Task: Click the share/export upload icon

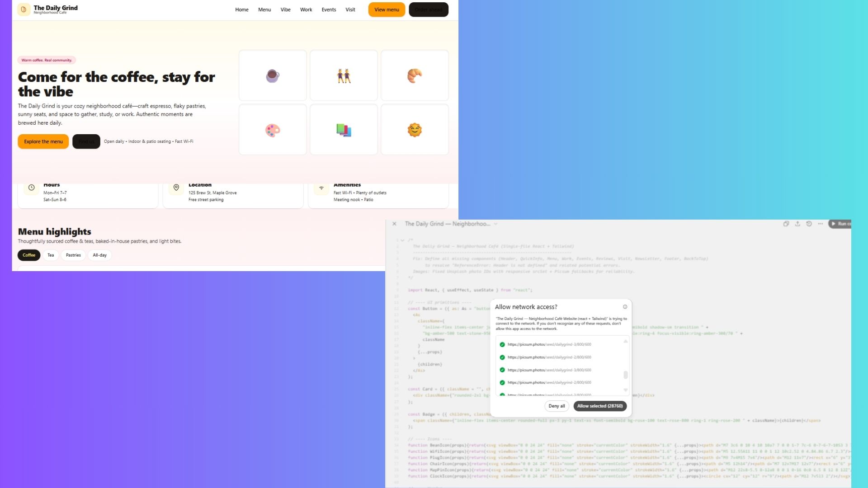Action: click(797, 224)
